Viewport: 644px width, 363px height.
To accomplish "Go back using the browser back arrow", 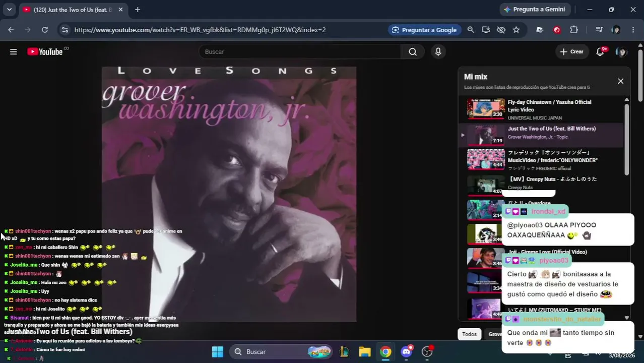I will coord(11,30).
